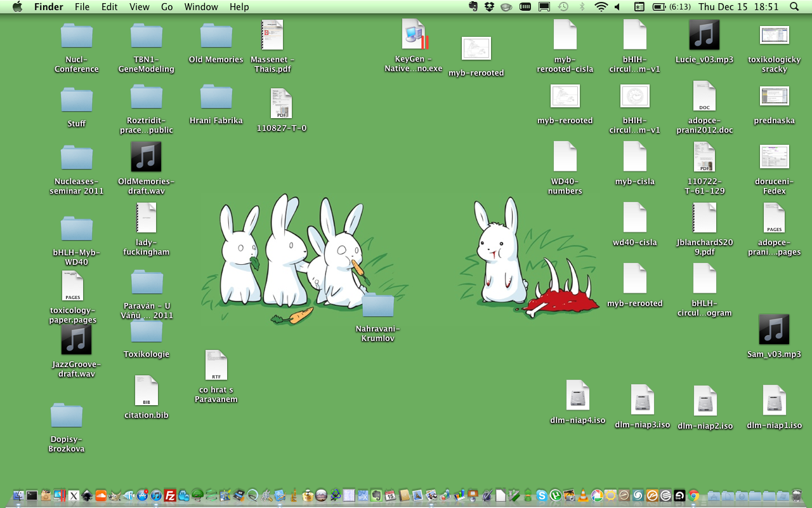Click the volume speaker icon
Screen dimensions: 812x508
[617, 6]
